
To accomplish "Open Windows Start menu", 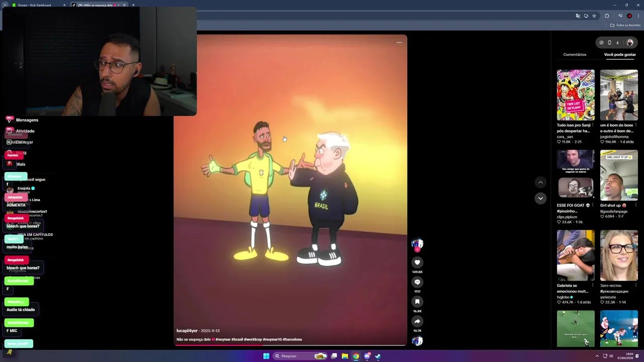I will pyautogui.click(x=266, y=356).
